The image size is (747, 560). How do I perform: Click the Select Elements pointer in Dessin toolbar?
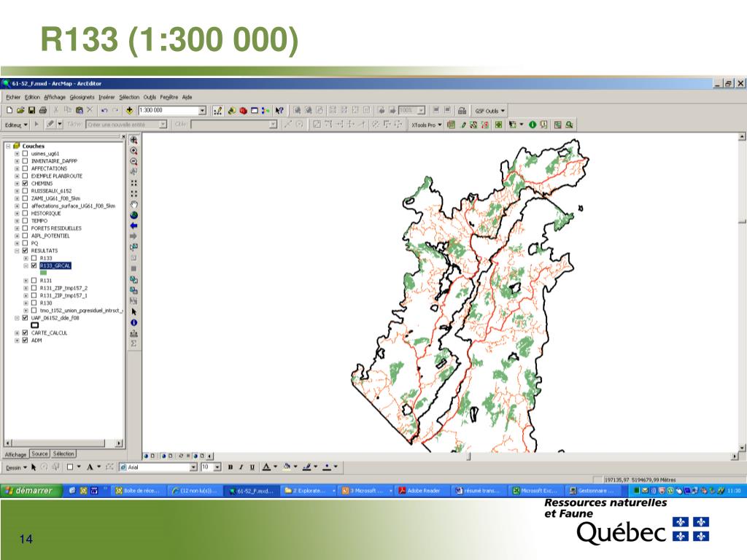(x=34, y=467)
